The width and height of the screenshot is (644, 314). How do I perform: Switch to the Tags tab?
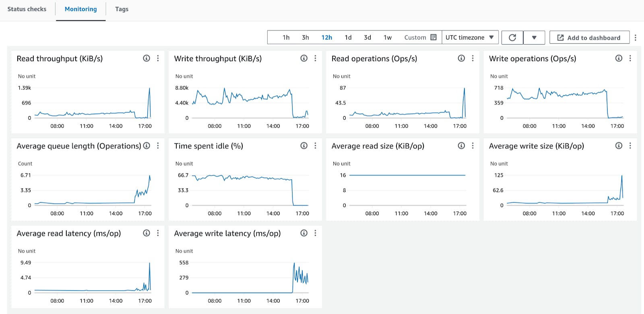[x=122, y=9]
